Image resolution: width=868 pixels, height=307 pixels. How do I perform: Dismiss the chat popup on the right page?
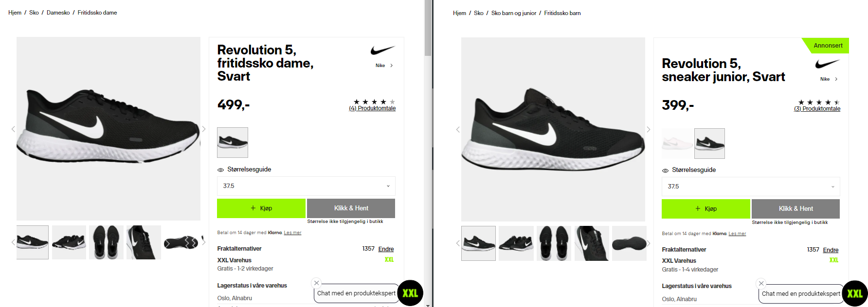[761, 283]
